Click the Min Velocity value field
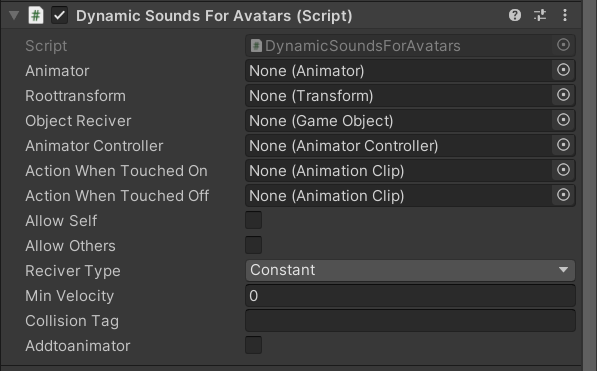This screenshot has width=597, height=371. click(410, 296)
